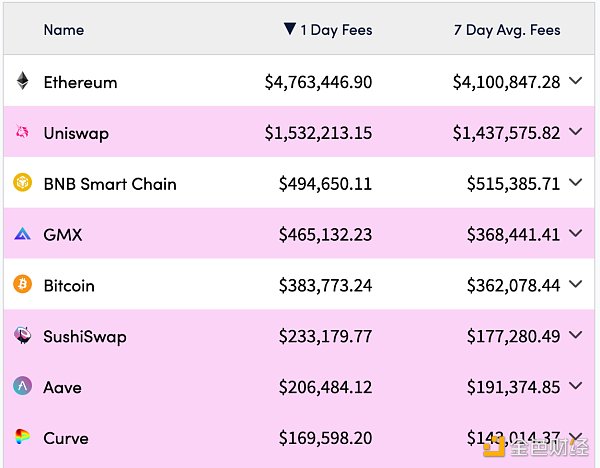Click the pink Uniswap unicorn icon

(x=22, y=133)
